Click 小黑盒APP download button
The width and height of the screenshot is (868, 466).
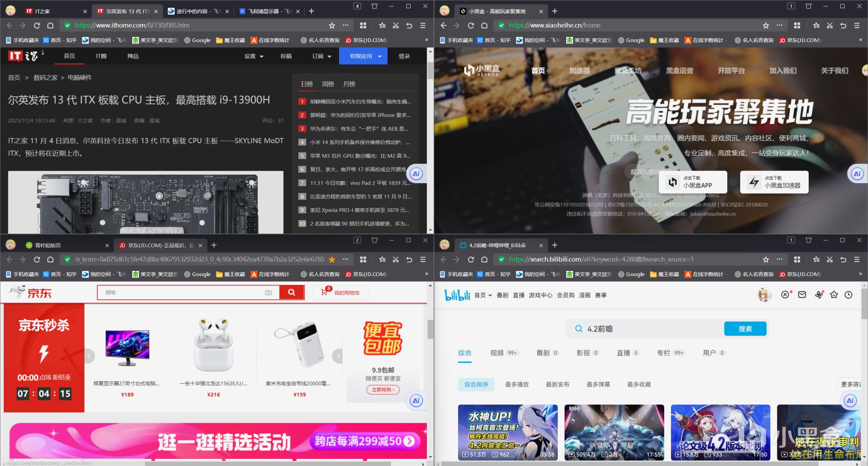(x=693, y=182)
